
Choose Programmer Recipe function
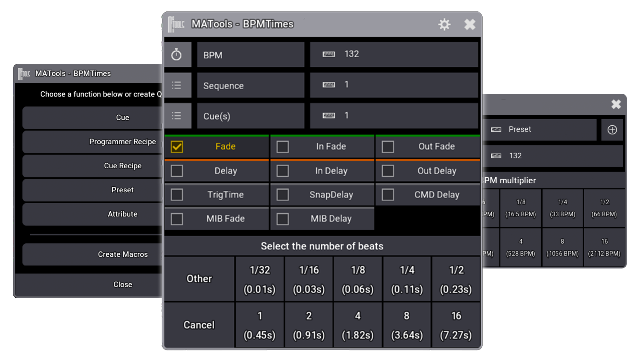click(92, 142)
